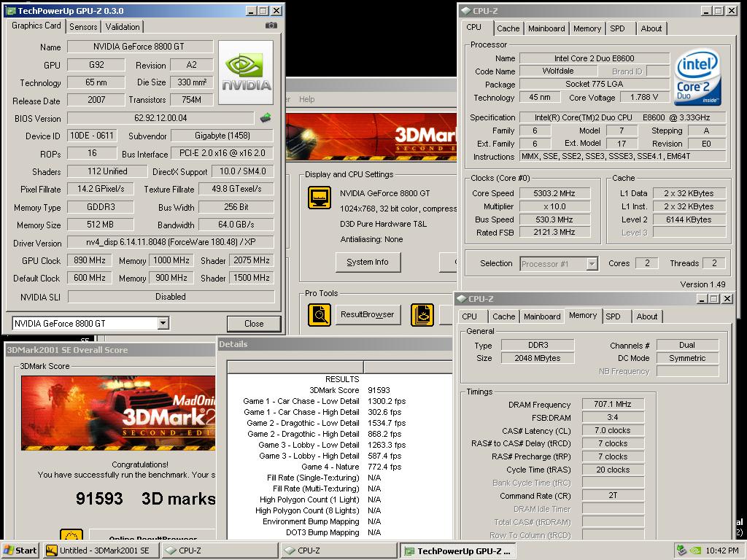
Task: Open the Mainboard tab in top CPU-Z window
Action: point(546,28)
